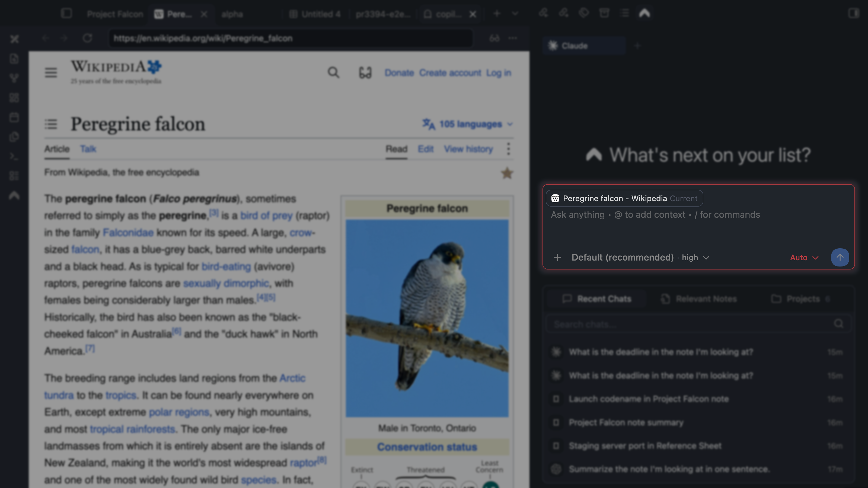Add a new chat tab beside Claude
The image size is (868, 488).
tap(637, 46)
